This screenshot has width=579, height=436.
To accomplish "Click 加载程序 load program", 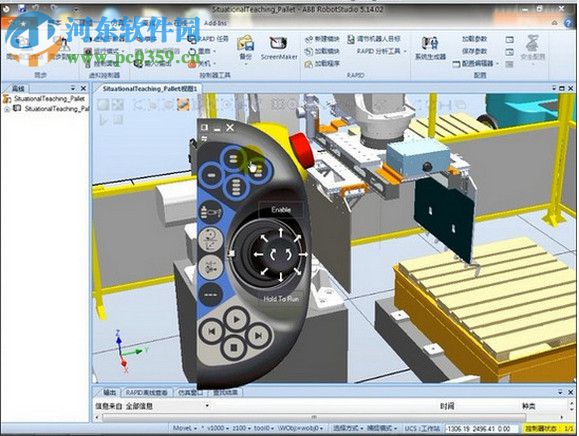I will [x=322, y=64].
